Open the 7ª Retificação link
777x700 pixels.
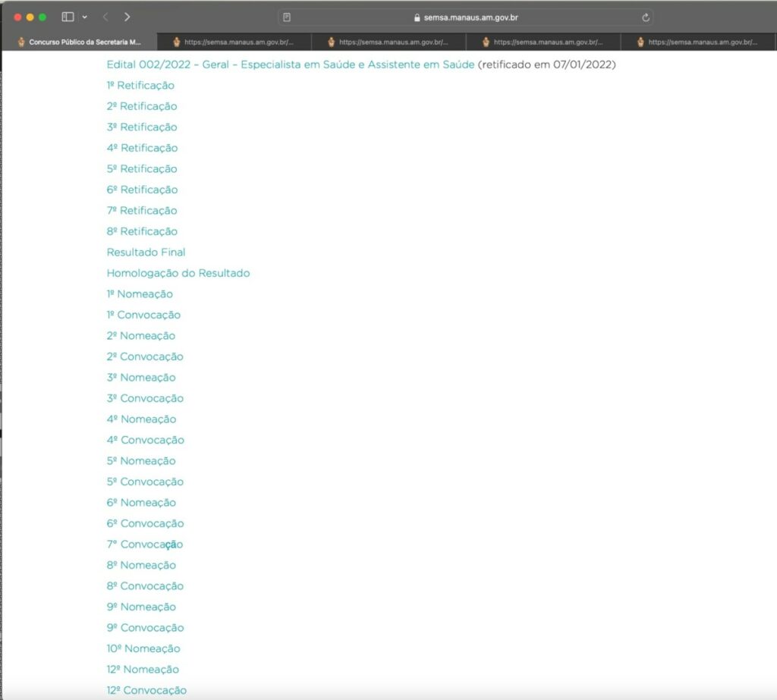pos(142,210)
